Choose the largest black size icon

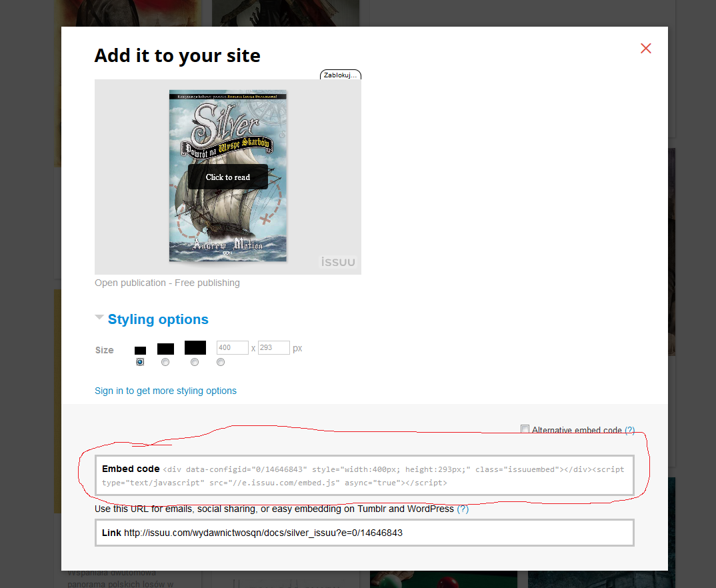195,347
